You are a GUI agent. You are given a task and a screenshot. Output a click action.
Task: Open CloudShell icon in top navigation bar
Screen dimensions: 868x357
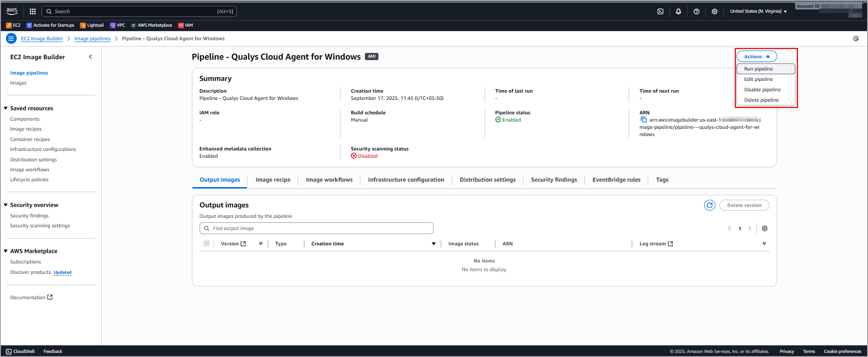point(660,11)
